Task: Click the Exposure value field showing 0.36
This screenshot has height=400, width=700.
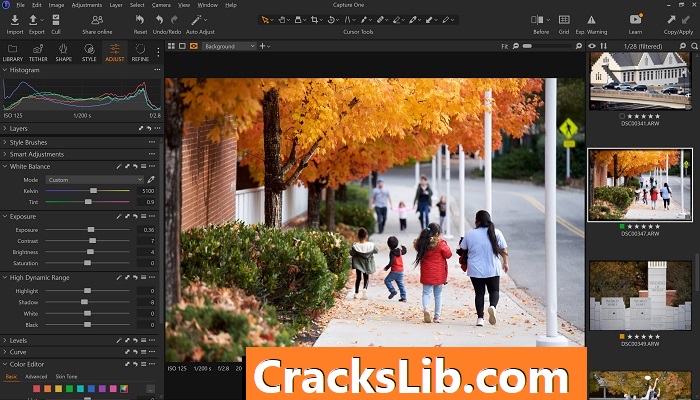Action: point(146,230)
